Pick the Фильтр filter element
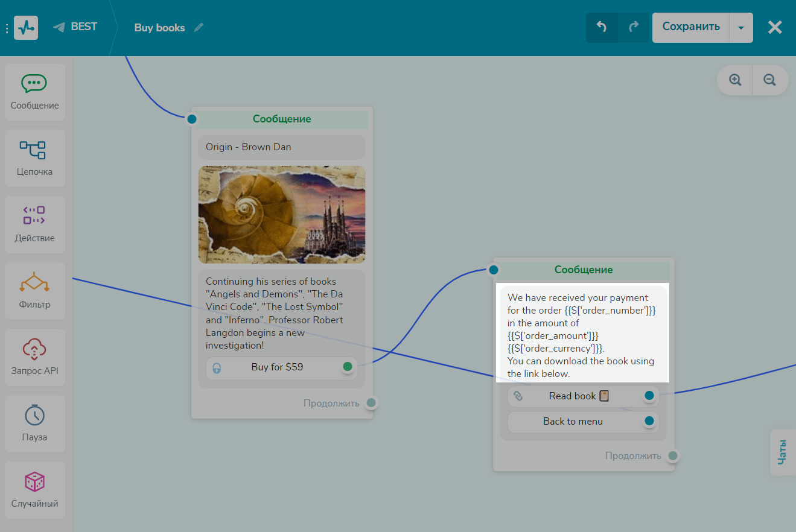 (34, 291)
